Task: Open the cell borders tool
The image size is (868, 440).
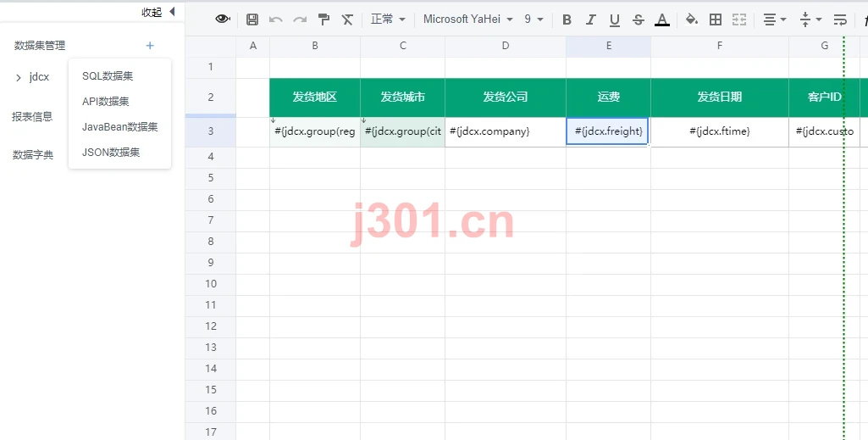Action: point(716,19)
